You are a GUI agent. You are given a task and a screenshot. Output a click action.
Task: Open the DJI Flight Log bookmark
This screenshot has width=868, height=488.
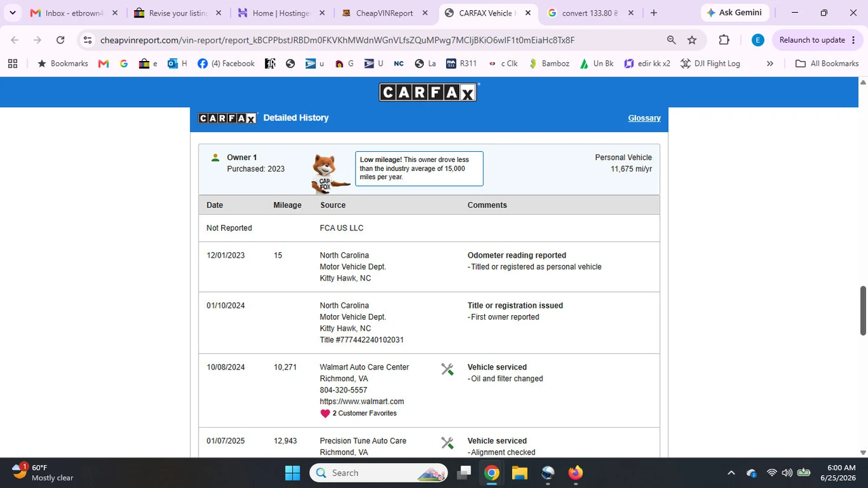709,64
